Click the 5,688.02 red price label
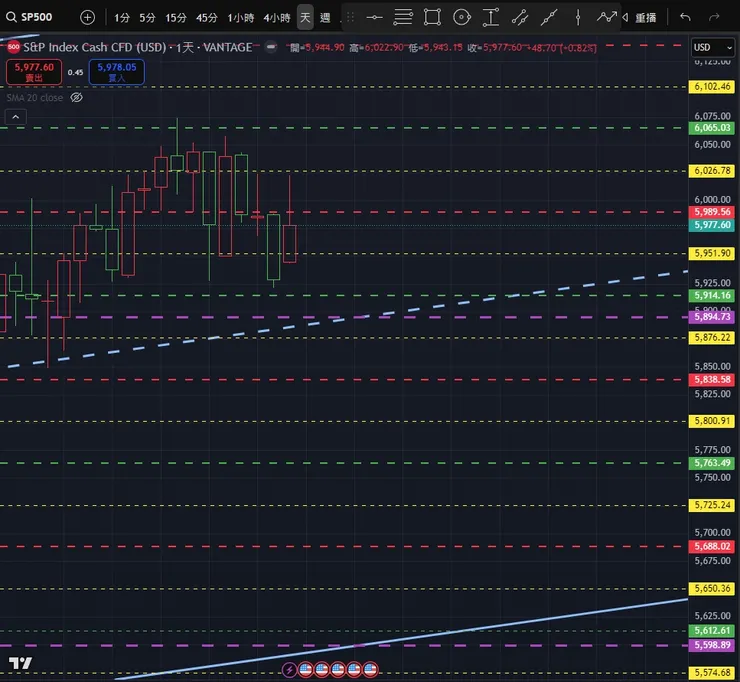740x682 pixels. (712, 546)
